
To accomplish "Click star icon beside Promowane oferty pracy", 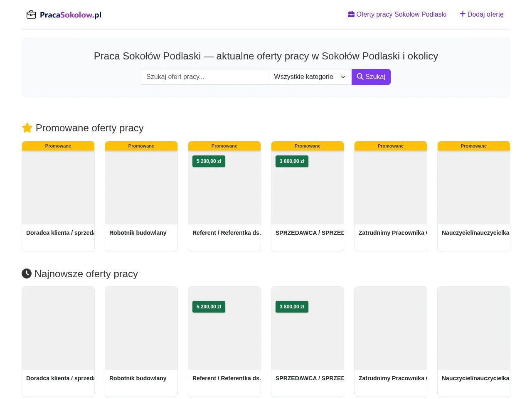I will (27, 128).
